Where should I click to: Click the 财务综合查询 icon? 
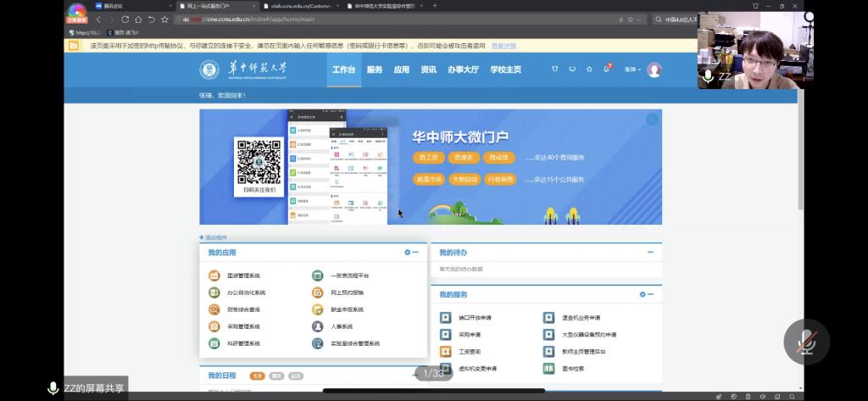click(214, 309)
